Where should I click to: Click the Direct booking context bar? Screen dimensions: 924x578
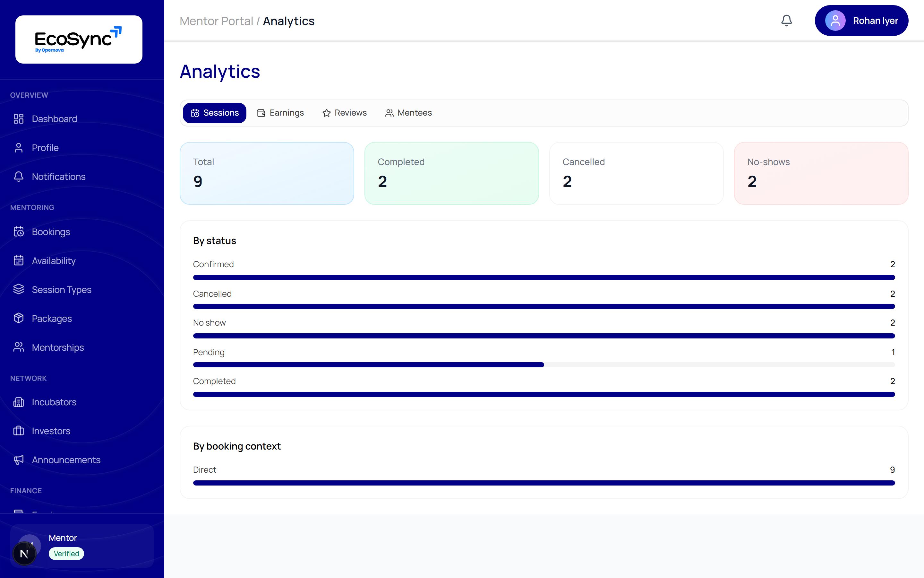(x=544, y=483)
